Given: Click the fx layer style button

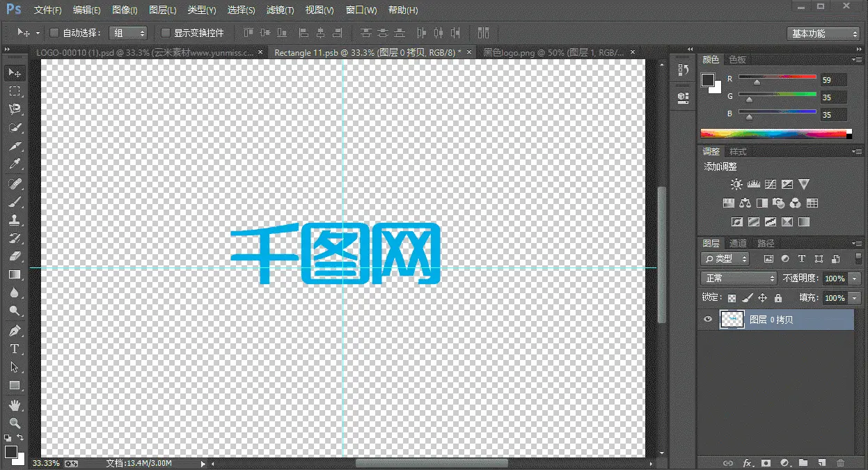Looking at the screenshot, I should [748, 462].
